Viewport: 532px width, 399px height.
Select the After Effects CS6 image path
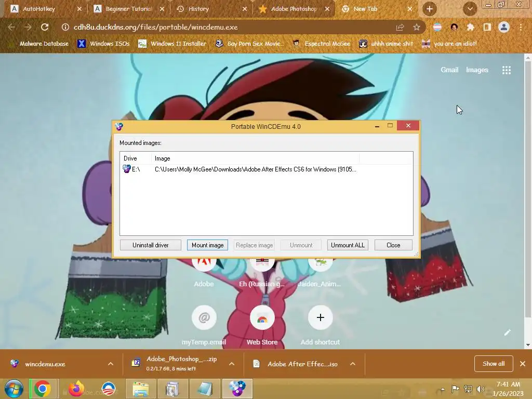pyautogui.click(x=255, y=169)
